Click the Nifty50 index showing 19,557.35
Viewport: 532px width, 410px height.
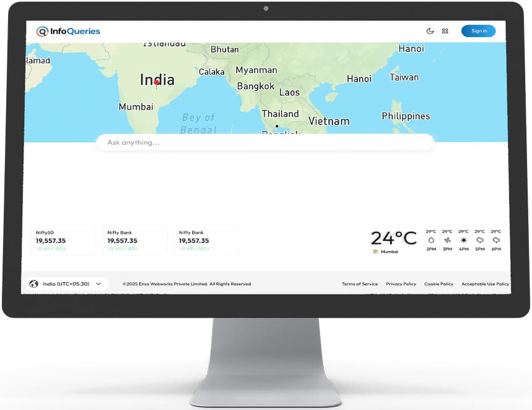click(62, 240)
